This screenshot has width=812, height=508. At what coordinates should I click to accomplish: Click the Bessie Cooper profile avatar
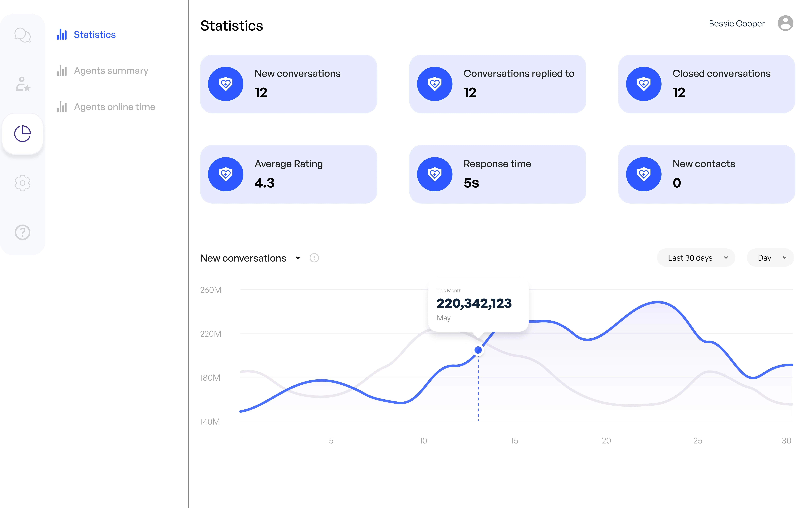click(785, 23)
